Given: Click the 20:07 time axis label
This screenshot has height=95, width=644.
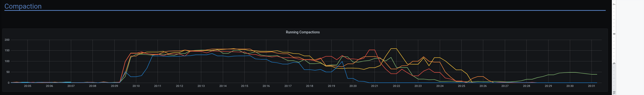Looking at the screenshot, I should click(x=71, y=86).
